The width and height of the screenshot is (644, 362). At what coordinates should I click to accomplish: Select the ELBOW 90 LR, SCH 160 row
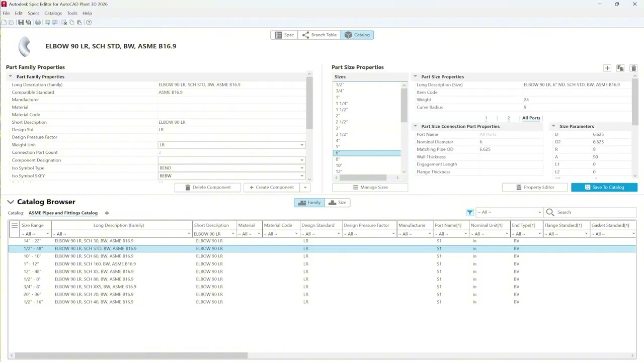322,264
